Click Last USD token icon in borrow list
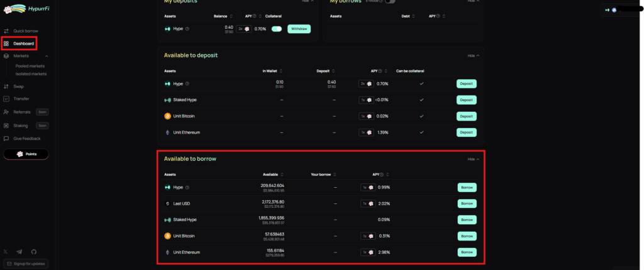The height and width of the screenshot is (270, 644). 167,203
